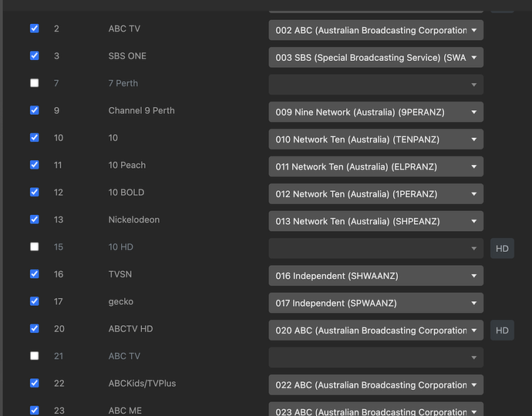Open the empty dropdown for channel 21
Screen dimensions: 532x416
[x=376, y=357]
